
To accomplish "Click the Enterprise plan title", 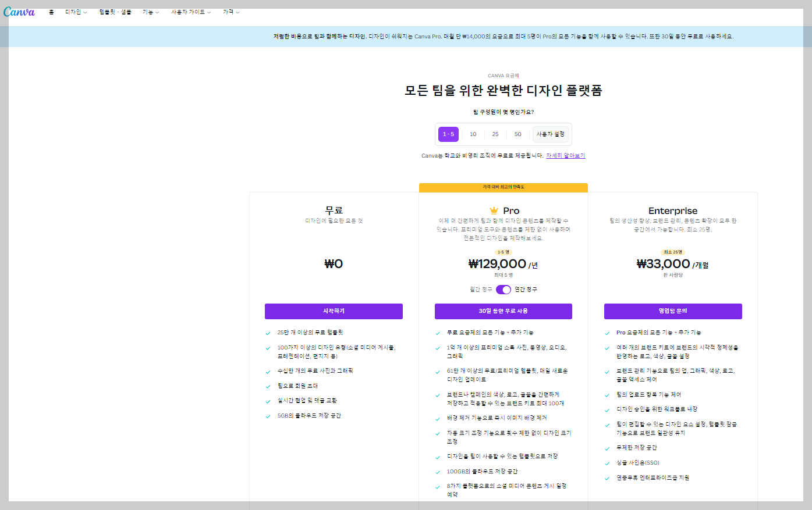I will pyautogui.click(x=673, y=211).
